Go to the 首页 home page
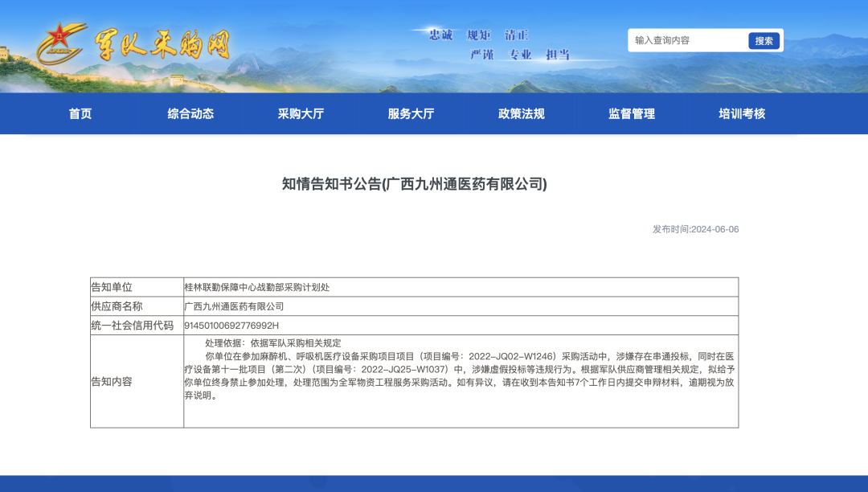Viewport: 868px width, 492px height. 80,114
